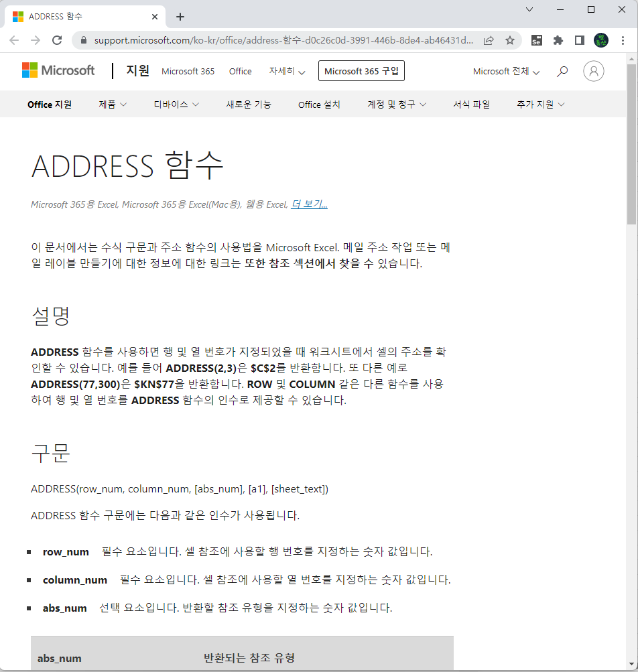Open the 서식 파일 menu item
This screenshot has height=672, width=638.
pyautogui.click(x=472, y=105)
